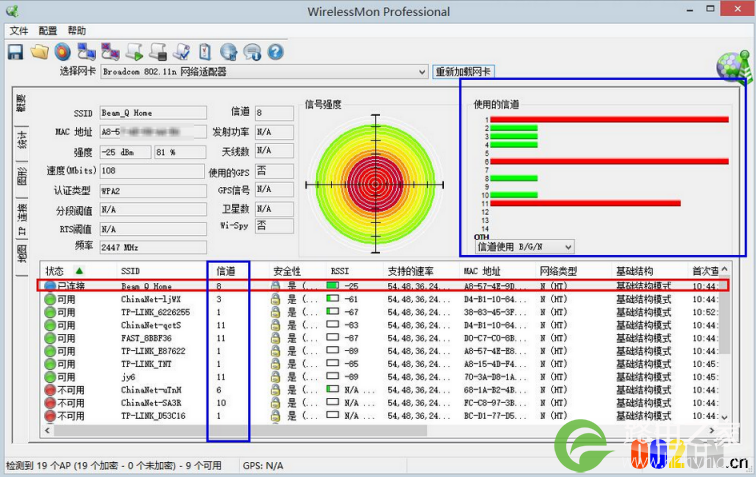This screenshot has height=477, width=756.
Task: Stop logging with the black square scroll icon
Action: point(158,52)
